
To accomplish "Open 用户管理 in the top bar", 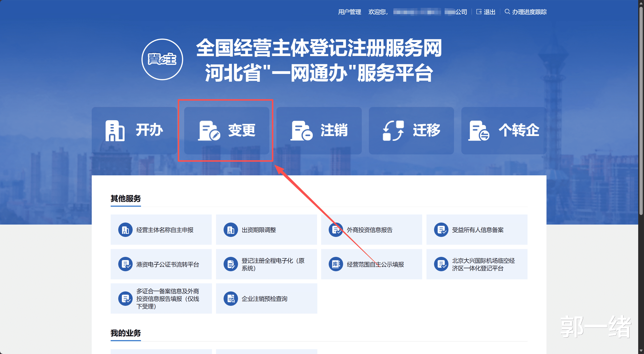I will point(349,12).
